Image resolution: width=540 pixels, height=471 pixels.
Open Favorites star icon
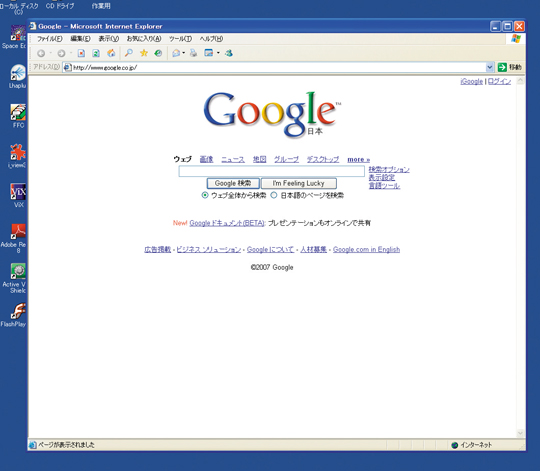[144, 53]
